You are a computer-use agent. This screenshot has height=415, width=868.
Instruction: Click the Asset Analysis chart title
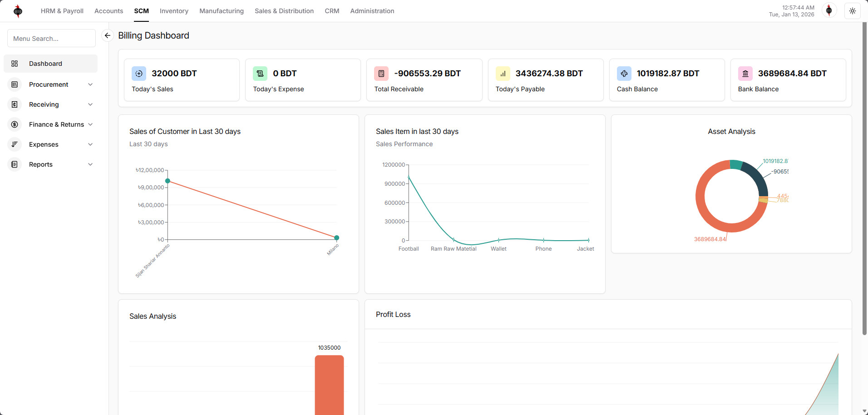(x=731, y=131)
